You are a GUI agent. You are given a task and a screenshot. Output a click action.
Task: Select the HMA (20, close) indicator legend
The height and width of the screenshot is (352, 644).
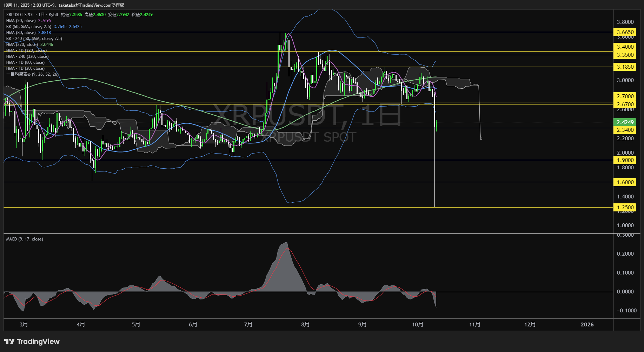[x=21, y=21]
